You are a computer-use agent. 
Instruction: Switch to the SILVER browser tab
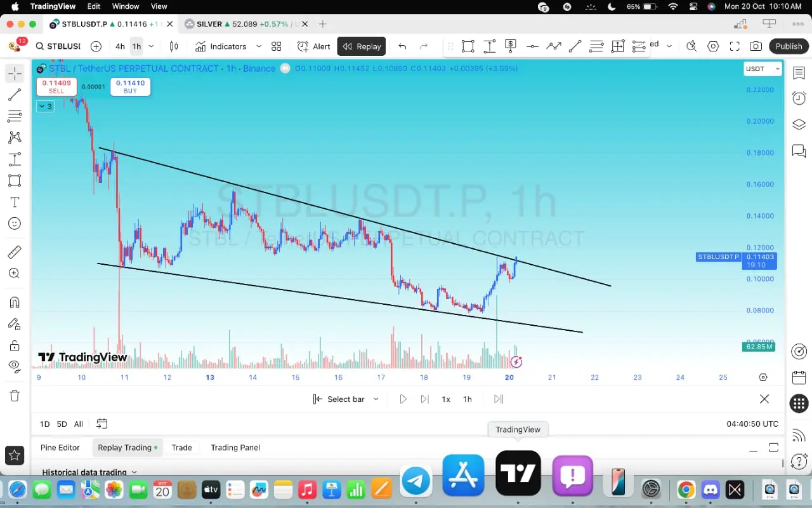pyautogui.click(x=245, y=24)
